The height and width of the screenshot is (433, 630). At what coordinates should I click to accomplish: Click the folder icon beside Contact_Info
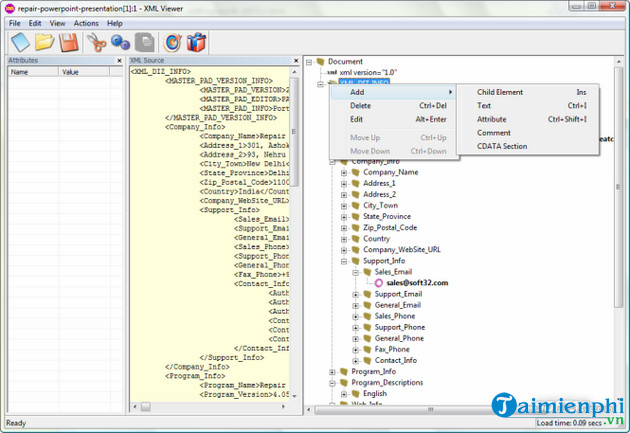click(x=367, y=361)
